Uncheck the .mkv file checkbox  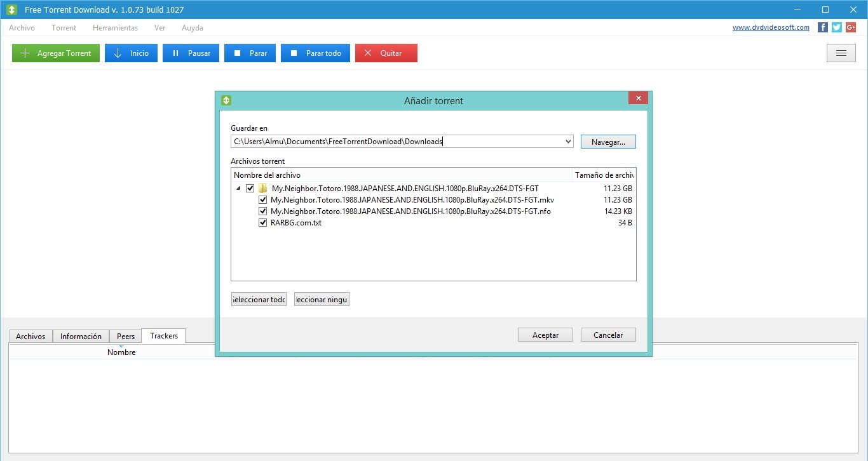pos(262,200)
